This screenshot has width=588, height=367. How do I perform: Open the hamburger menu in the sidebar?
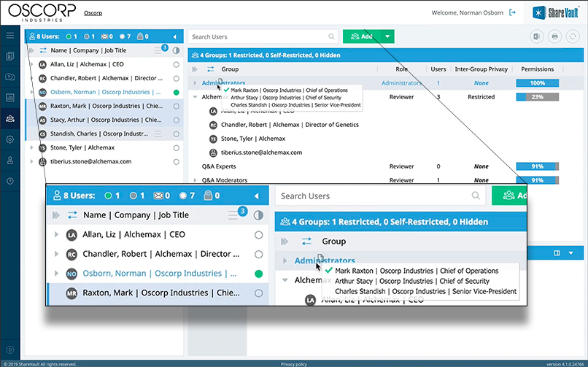[10, 35]
